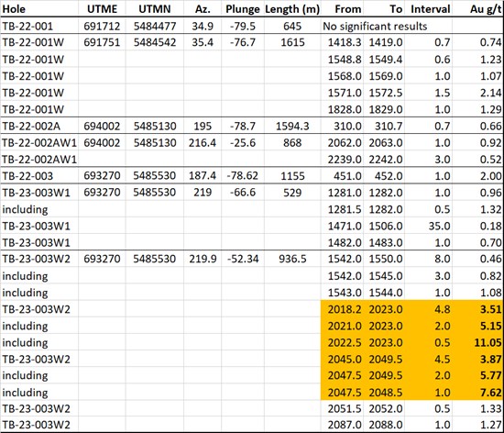504x433 pixels.
Task: Click length value 1594.3
Action: pyautogui.click(x=292, y=126)
